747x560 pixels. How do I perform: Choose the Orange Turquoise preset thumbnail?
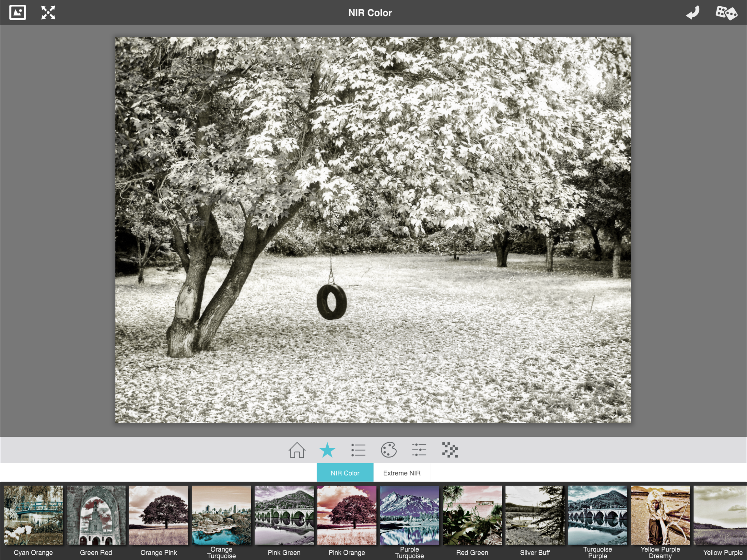tap(221, 515)
